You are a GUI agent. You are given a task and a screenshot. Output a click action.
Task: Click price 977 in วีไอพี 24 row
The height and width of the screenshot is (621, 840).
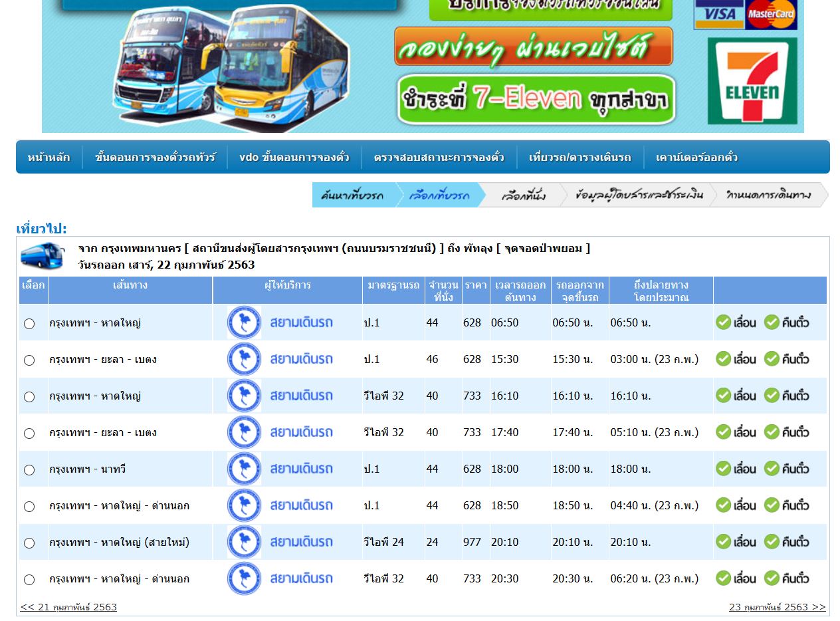[x=472, y=542]
